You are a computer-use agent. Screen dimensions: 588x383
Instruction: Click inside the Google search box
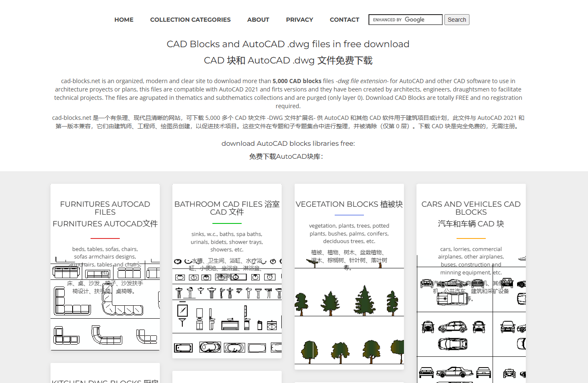click(x=405, y=19)
